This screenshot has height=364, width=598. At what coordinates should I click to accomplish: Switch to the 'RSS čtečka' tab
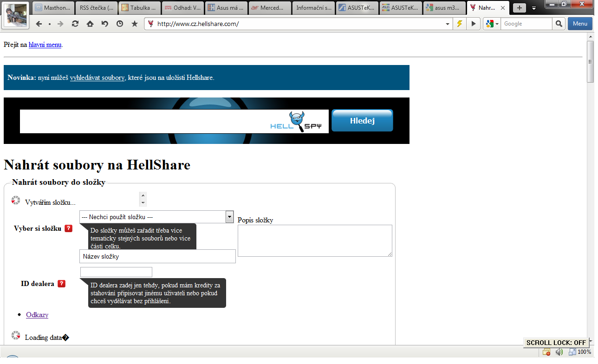tap(96, 8)
